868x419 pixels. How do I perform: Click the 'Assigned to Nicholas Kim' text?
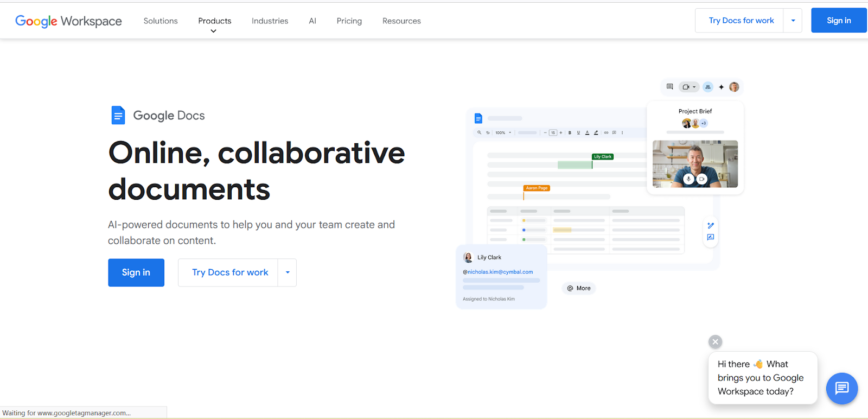489,299
